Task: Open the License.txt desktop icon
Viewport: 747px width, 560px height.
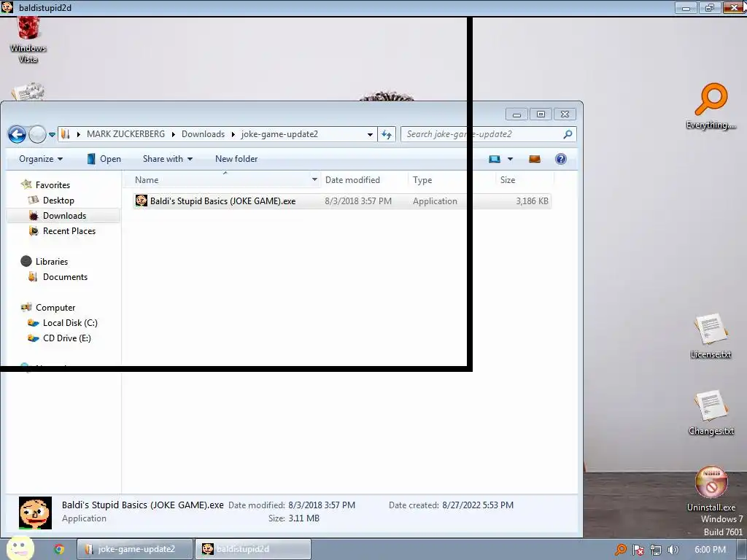Action: (711, 335)
